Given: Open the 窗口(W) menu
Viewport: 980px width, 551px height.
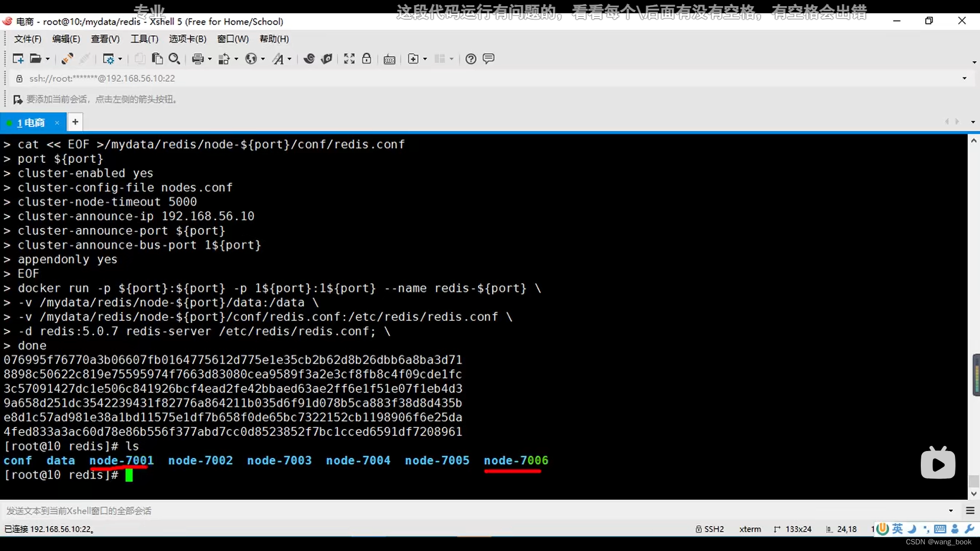Looking at the screenshot, I should (233, 39).
